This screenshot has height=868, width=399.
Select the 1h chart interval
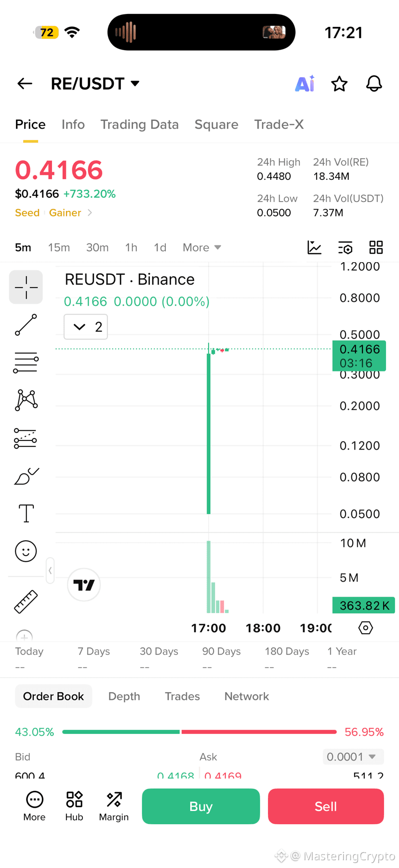[x=131, y=248]
